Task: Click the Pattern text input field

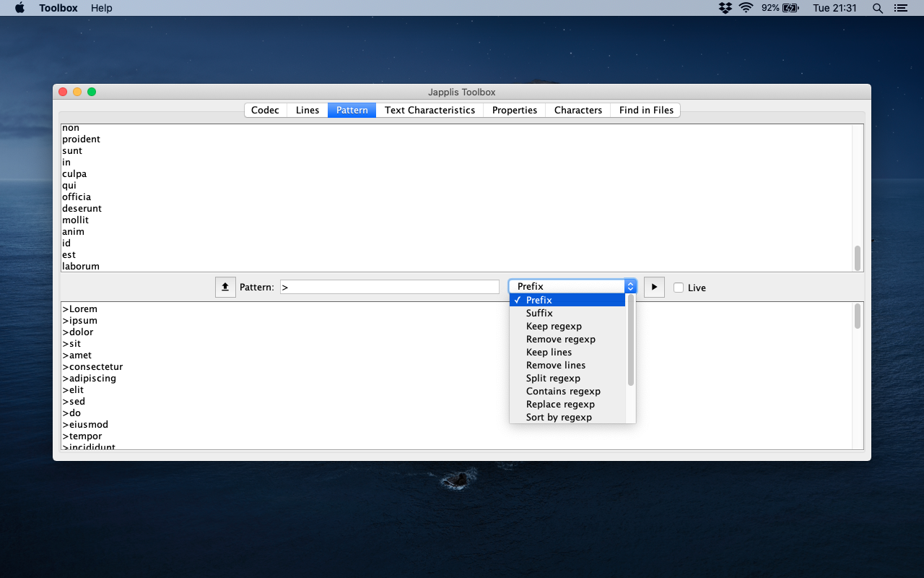Action: [390, 287]
